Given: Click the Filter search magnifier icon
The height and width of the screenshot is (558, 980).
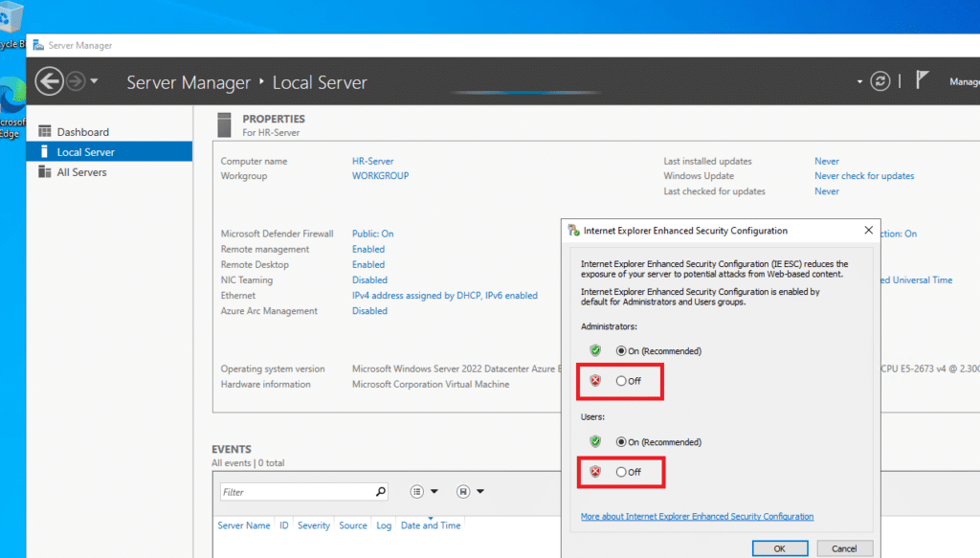Looking at the screenshot, I should coord(381,492).
